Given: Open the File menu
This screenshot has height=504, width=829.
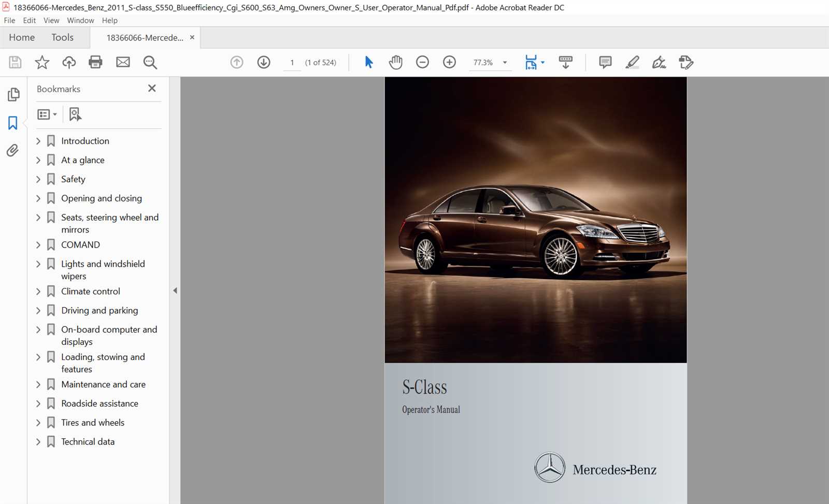Looking at the screenshot, I should [9, 20].
